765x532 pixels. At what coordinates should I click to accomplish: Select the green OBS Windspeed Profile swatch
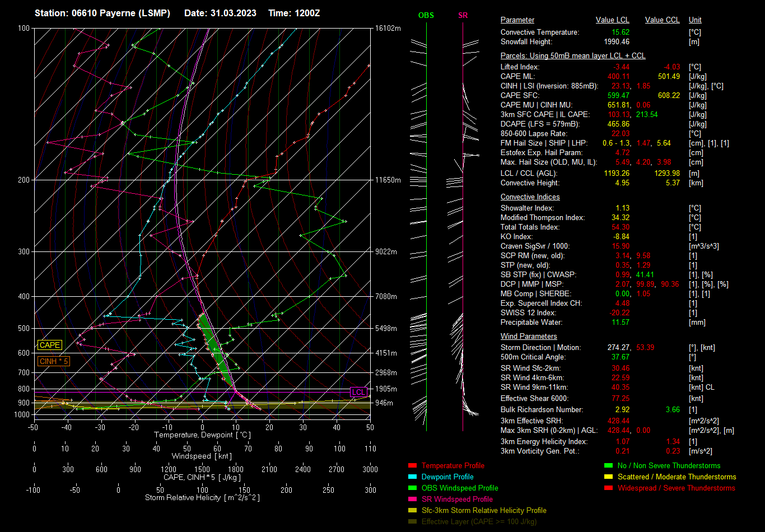click(x=413, y=488)
